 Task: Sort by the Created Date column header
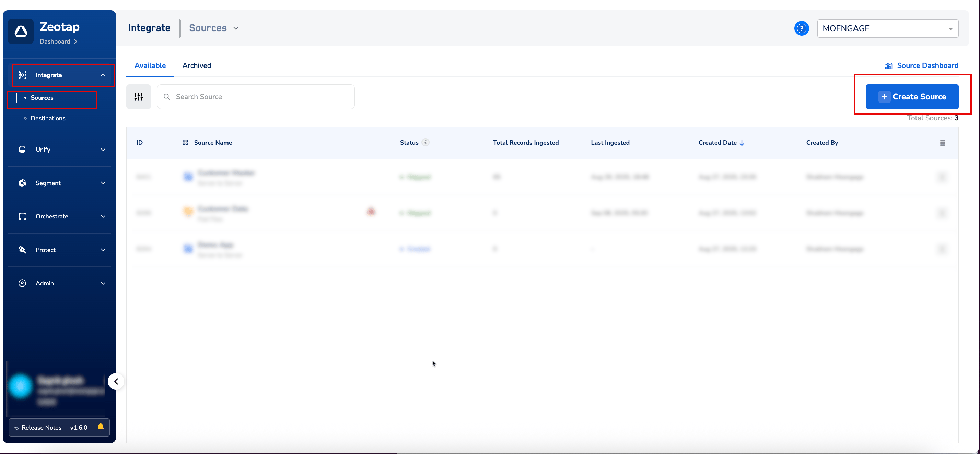coord(717,143)
